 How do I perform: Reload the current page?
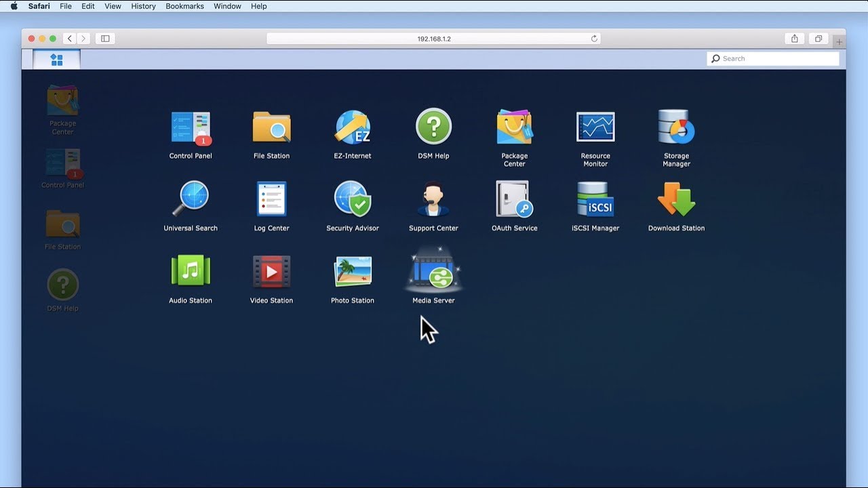(x=594, y=39)
